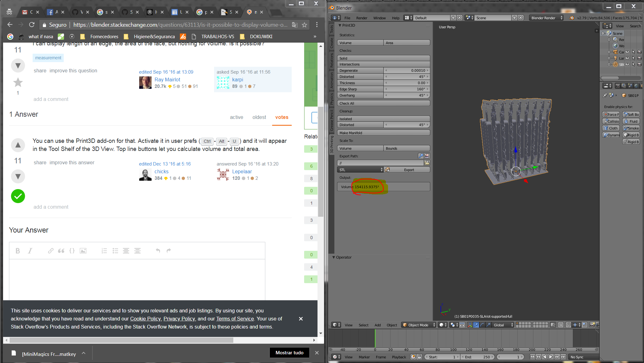
Task: Enable Cloth physics for SB01P
Action: [x=611, y=128]
